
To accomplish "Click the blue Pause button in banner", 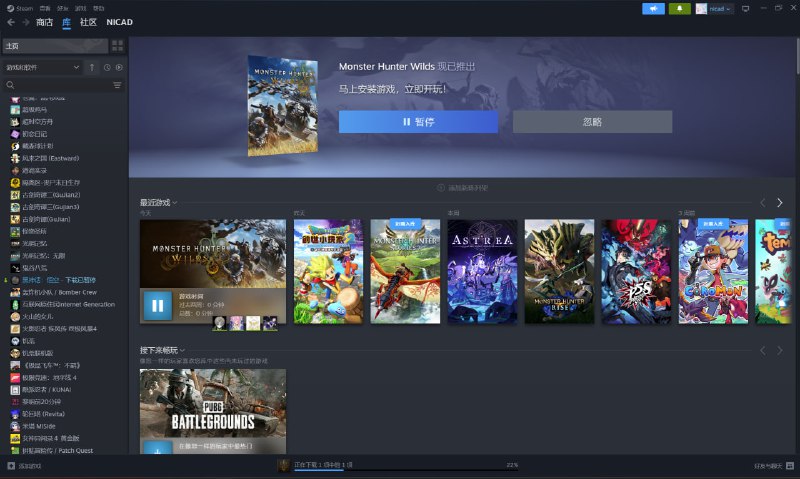I will pos(418,122).
